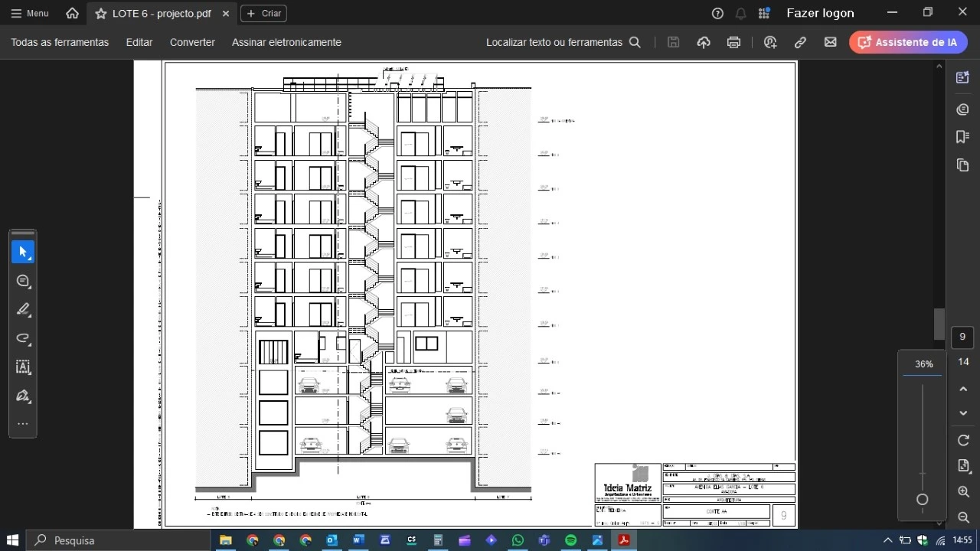Expand more tools with three dots
Screen dimensions: 980x551
[x=23, y=424]
